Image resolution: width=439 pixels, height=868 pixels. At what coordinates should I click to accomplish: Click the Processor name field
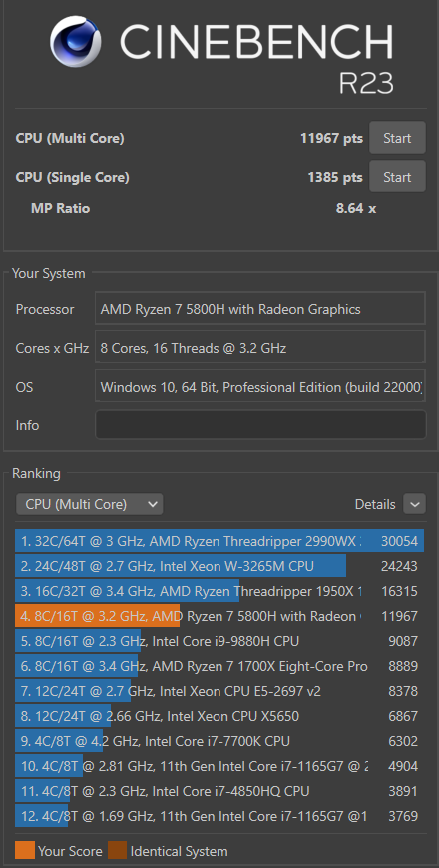tap(260, 309)
